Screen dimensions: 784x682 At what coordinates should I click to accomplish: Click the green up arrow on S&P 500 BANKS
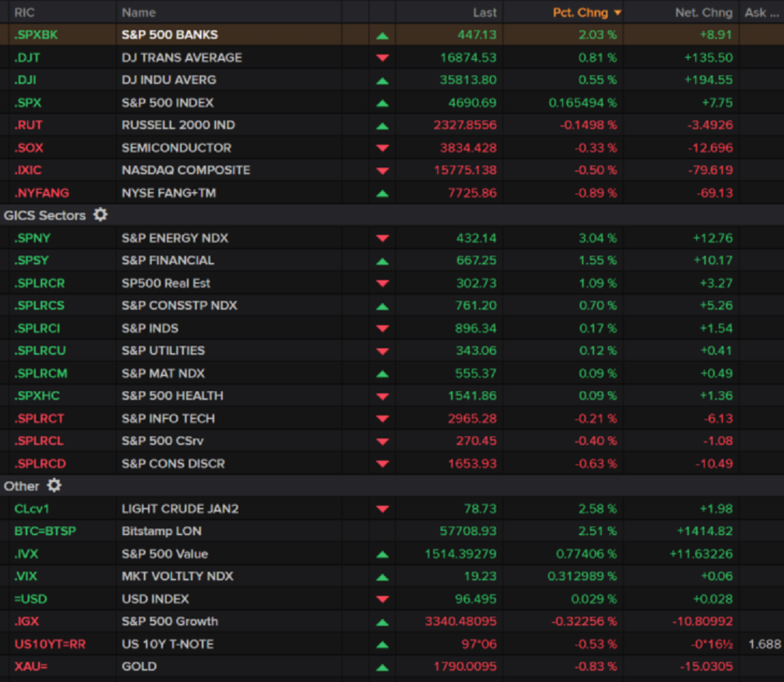pos(384,34)
